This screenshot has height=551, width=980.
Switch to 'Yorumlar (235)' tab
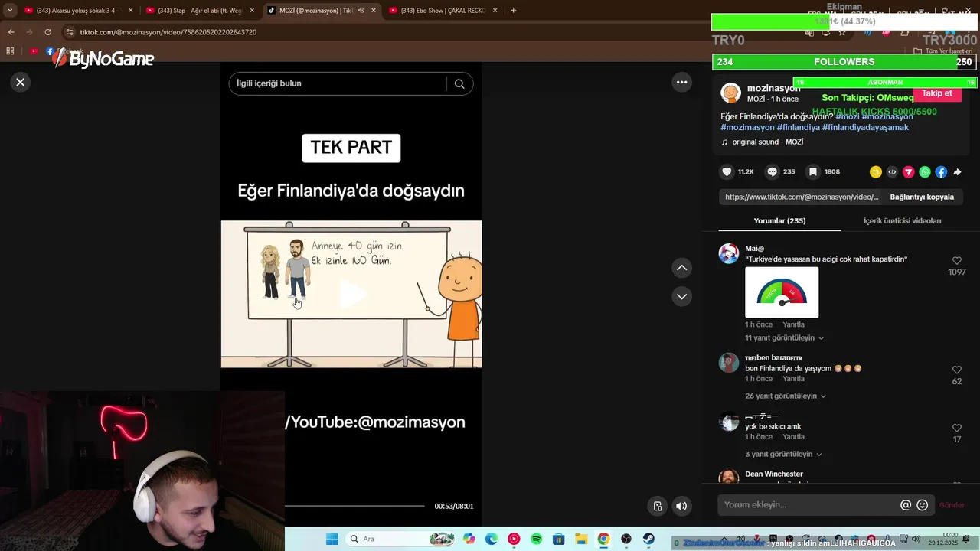[779, 220]
